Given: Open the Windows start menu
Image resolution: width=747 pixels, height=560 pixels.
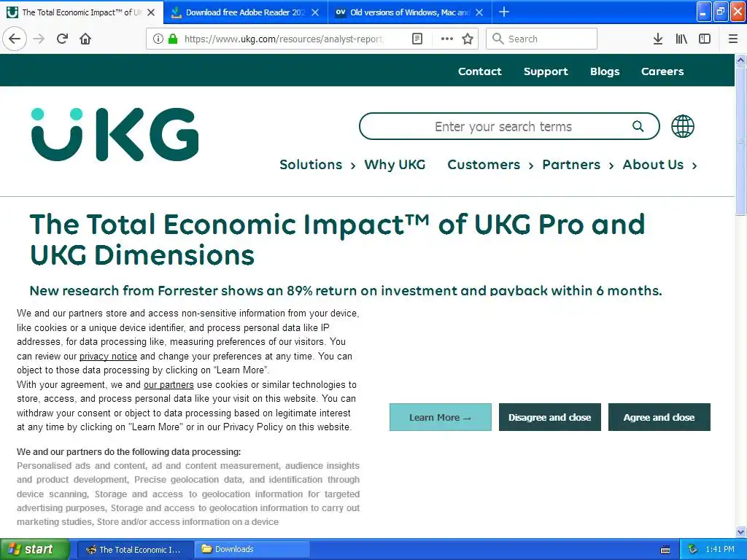Looking at the screenshot, I should click(x=35, y=549).
